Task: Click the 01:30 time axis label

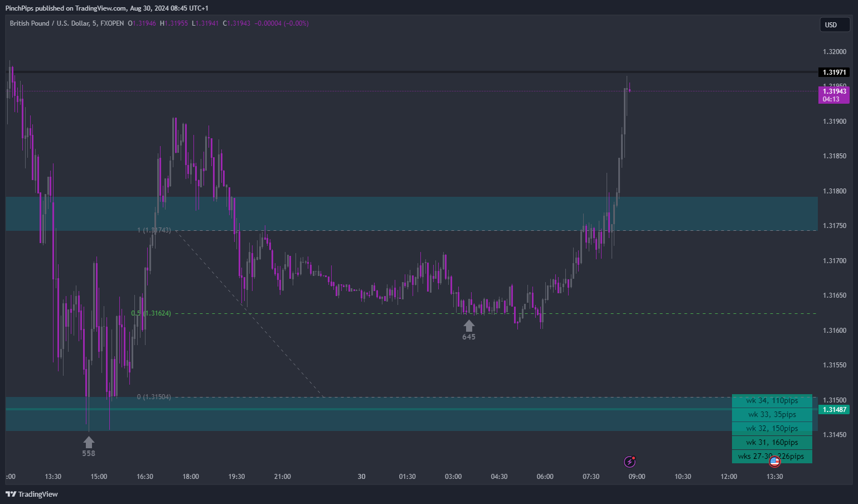Action: click(408, 477)
